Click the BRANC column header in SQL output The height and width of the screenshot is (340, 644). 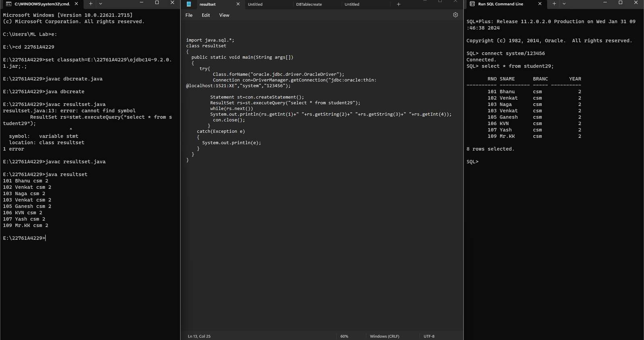point(540,79)
